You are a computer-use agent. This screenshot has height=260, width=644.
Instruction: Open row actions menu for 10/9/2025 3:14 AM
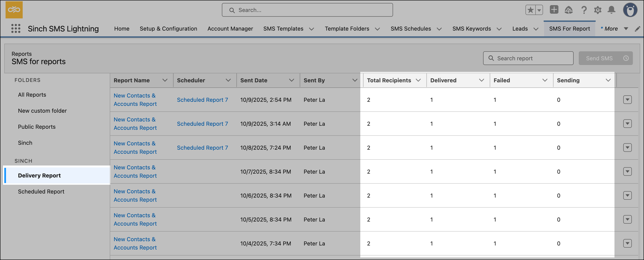point(627,124)
